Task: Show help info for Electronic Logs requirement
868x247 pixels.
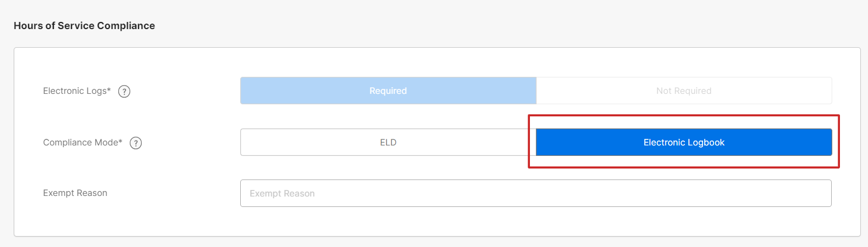Action: coord(124,91)
